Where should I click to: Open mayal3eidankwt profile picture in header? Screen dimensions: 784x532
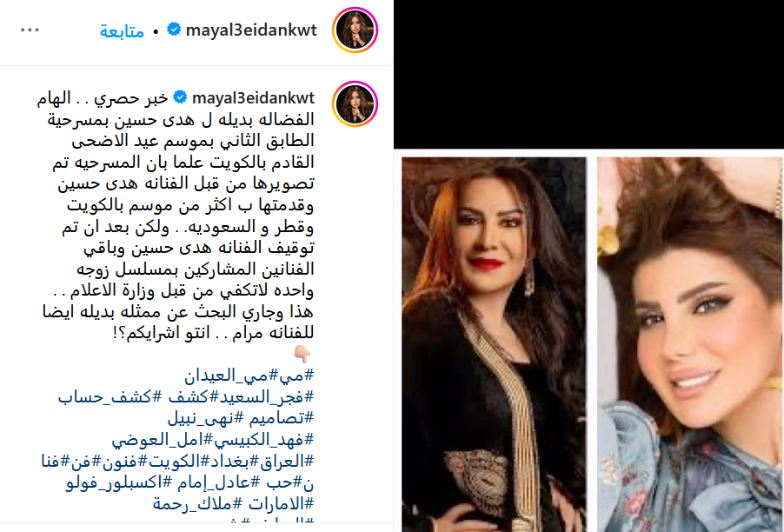pyautogui.click(x=355, y=30)
